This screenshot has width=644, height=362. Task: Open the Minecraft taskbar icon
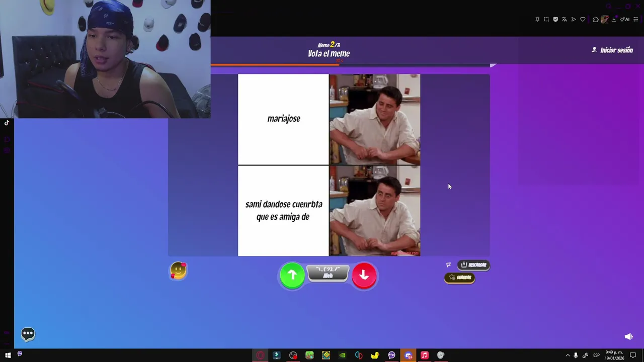click(x=309, y=355)
